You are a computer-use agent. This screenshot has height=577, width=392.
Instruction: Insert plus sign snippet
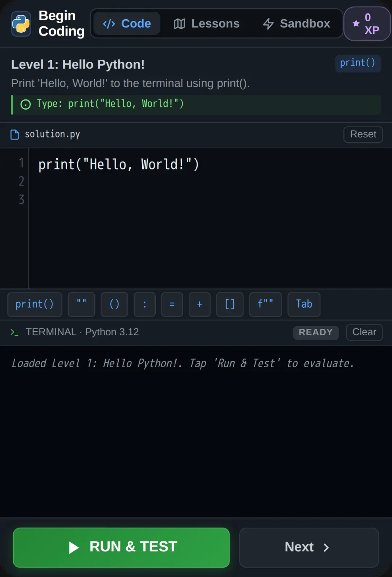click(200, 304)
